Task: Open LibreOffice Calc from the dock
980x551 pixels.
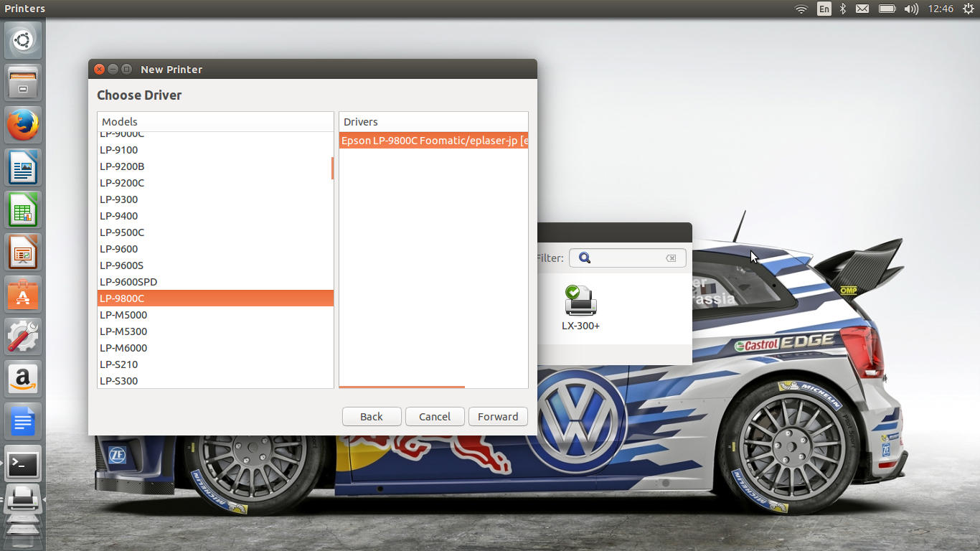Action: (x=23, y=210)
